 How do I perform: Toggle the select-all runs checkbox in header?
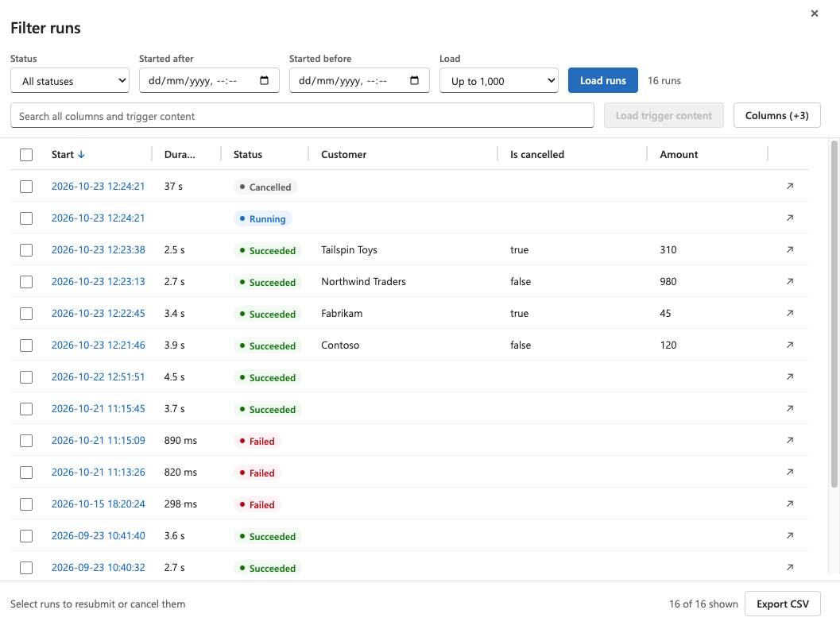(x=26, y=155)
